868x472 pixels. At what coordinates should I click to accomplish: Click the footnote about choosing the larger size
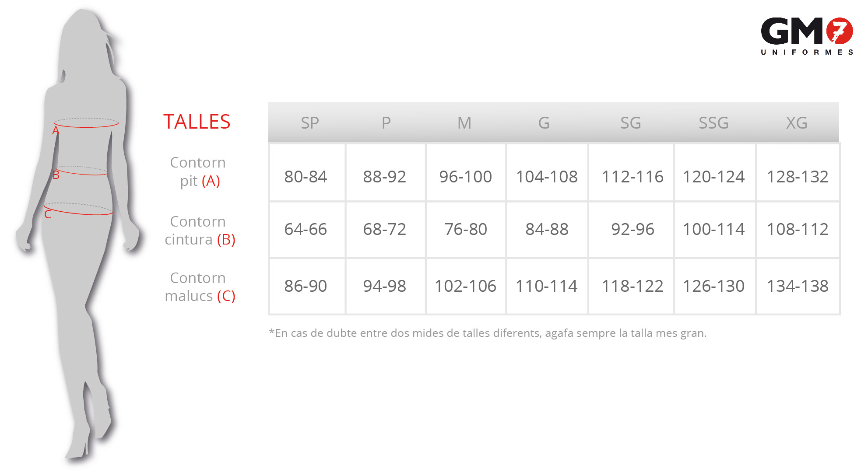tap(488, 333)
